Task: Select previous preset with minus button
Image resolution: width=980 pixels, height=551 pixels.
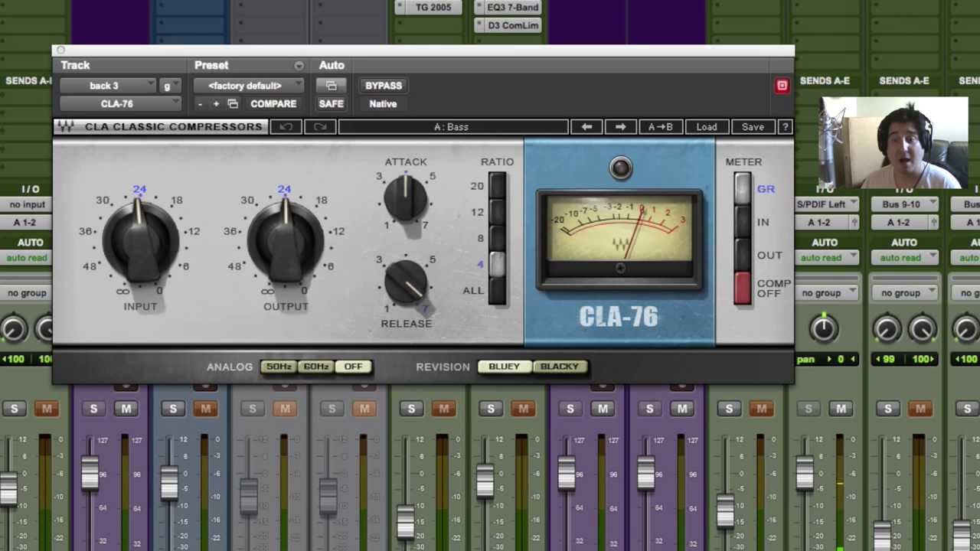Action: (200, 104)
